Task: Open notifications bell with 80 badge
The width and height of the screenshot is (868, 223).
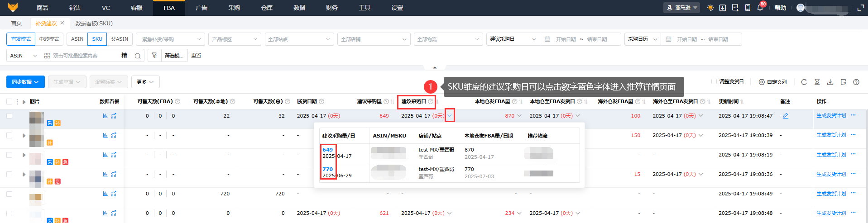Action: point(760,8)
